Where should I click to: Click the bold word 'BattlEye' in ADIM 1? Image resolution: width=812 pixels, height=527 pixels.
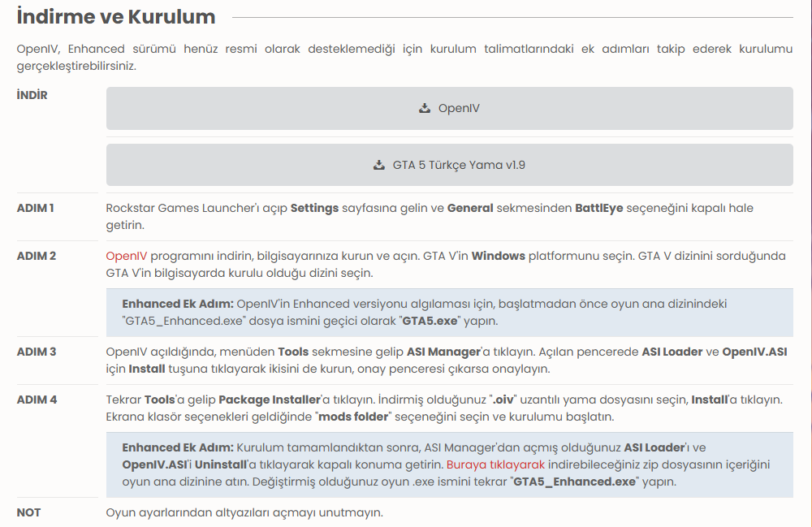(x=598, y=208)
